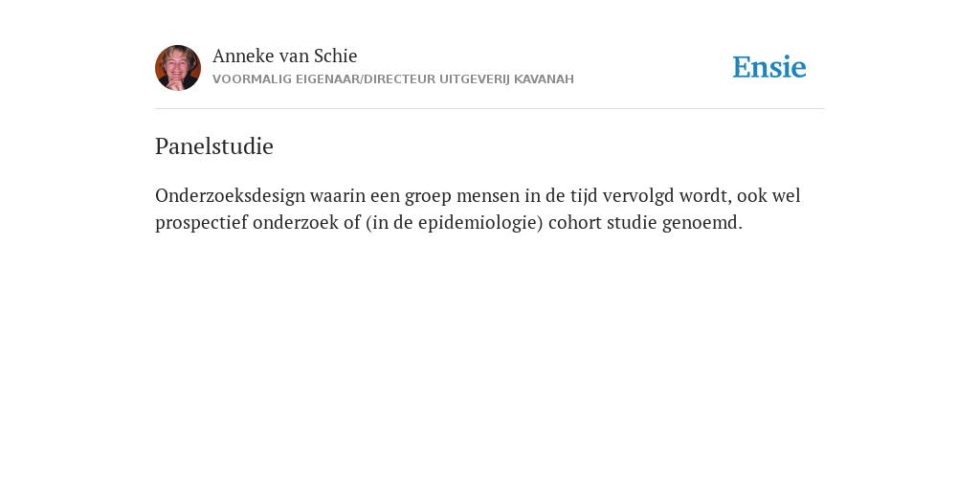Select the Panelstudie heading
The width and height of the screenshot is (980, 490).
tap(214, 146)
